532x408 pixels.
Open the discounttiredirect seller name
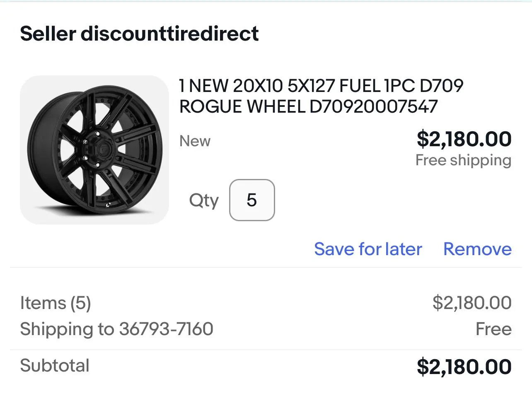[170, 34]
